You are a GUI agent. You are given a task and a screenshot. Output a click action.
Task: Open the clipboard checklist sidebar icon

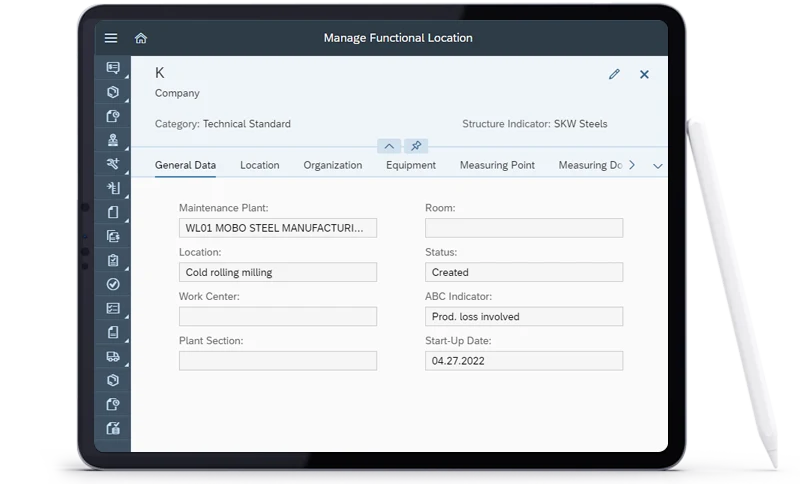click(x=113, y=260)
